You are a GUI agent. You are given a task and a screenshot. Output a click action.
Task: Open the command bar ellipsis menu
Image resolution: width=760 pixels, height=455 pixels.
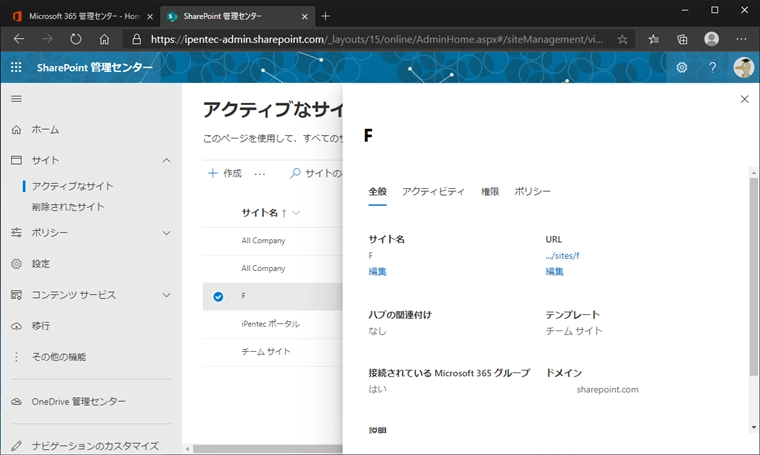point(260,173)
